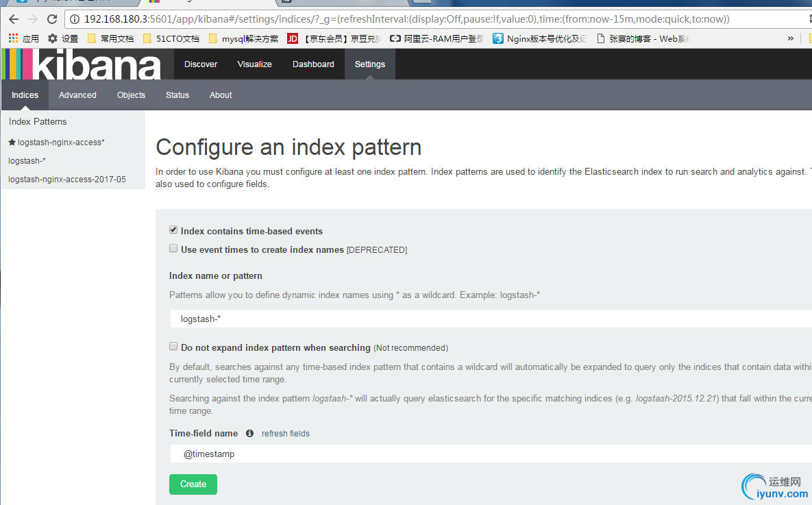
Task: Reload the page with refresh icon
Action: 52,19
